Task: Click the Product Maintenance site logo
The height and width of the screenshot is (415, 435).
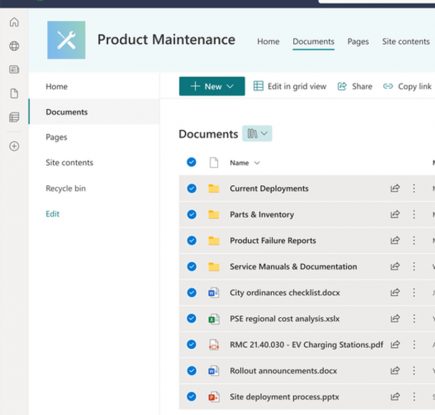Action: click(66, 40)
